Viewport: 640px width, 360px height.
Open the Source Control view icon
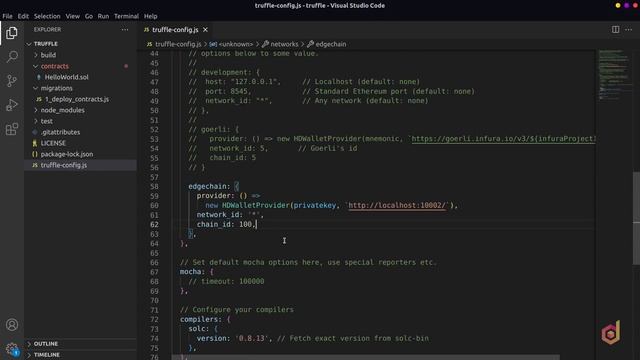coord(12,80)
